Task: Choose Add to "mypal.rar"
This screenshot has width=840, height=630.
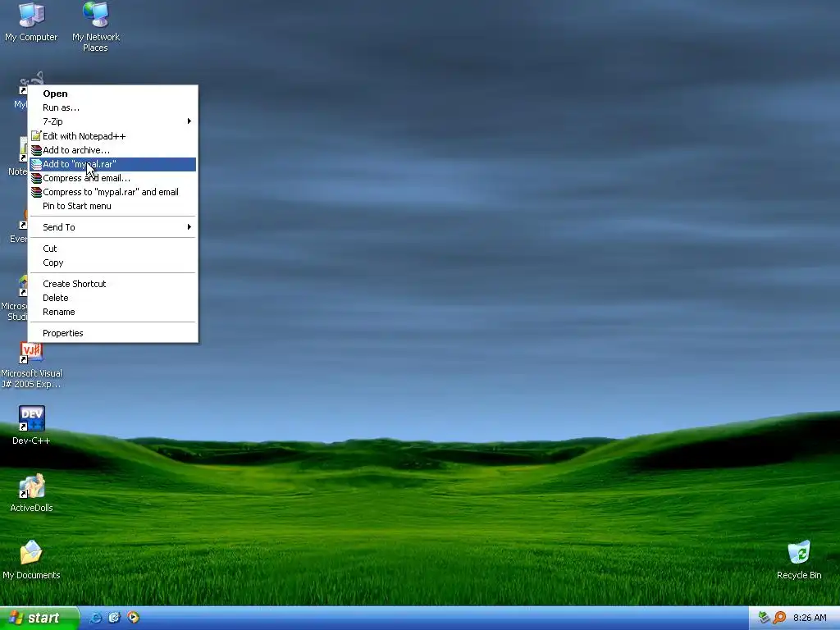Action: coord(113,164)
